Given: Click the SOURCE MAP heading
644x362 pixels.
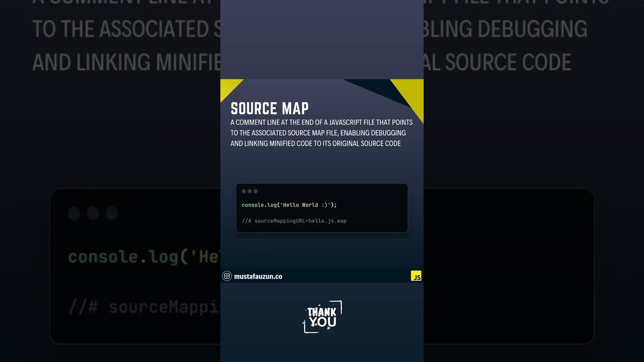Looking at the screenshot, I should [x=270, y=109].
